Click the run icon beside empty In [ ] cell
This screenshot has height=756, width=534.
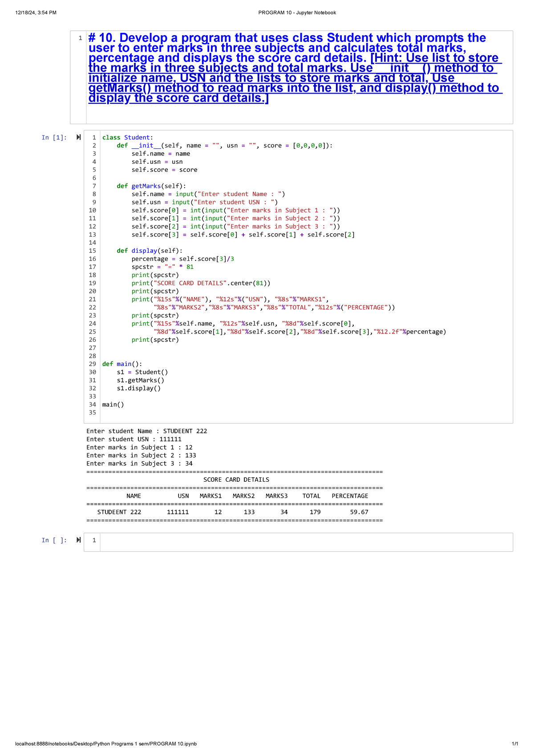(x=78, y=540)
